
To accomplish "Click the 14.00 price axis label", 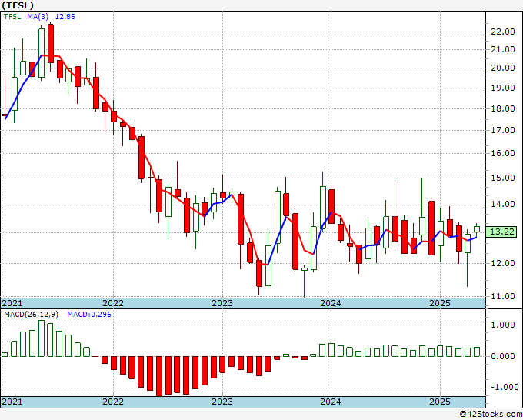I will [503, 204].
